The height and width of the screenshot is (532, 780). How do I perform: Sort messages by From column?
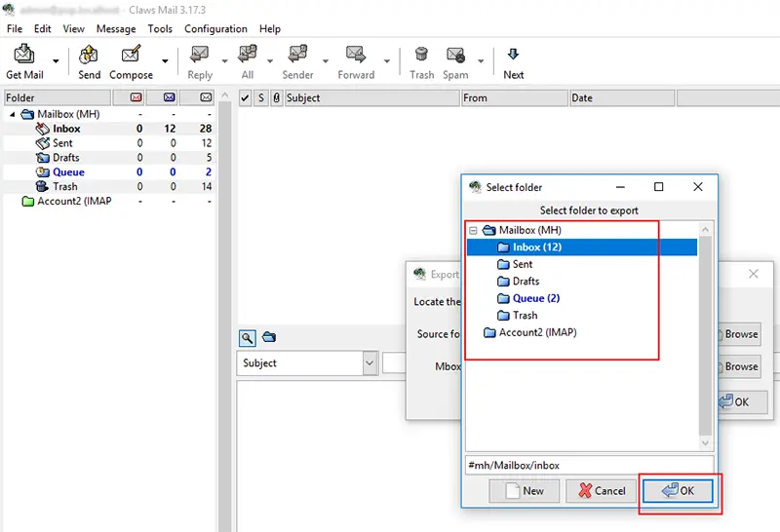coord(515,98)
